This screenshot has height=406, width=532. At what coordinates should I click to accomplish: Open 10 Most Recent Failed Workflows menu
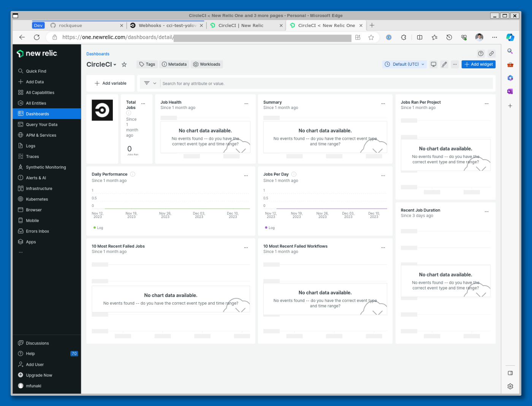click(x=383, y=247)
